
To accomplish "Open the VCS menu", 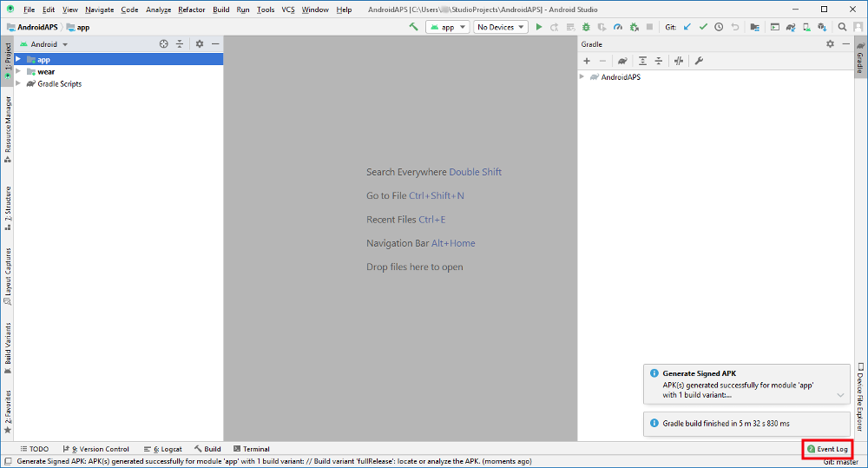I will pyautogui.click(x=288, y=10).
